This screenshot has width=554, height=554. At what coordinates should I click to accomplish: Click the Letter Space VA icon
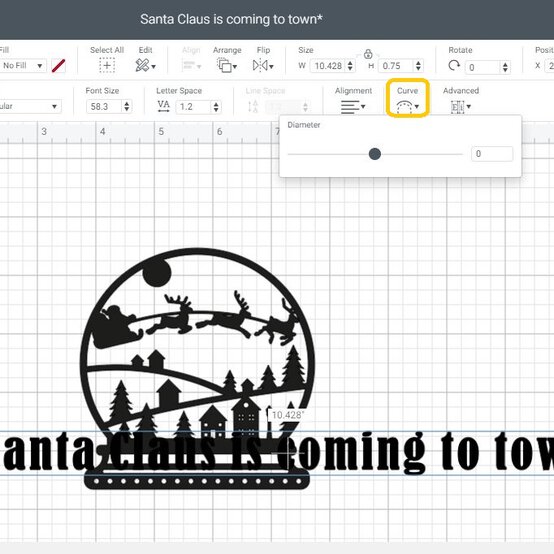pyautogui.click(x=163, y=106)
